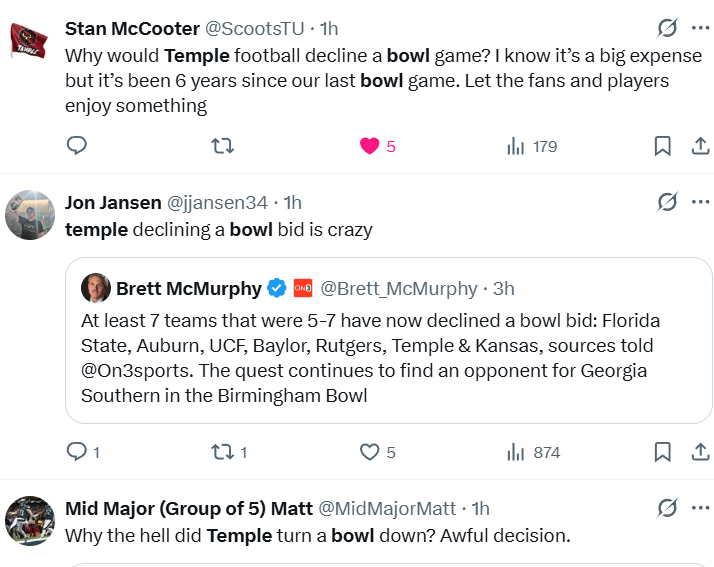
Task: Unlike Stan McCooter's tweet with 5 likes
Action: click(370, 146)
